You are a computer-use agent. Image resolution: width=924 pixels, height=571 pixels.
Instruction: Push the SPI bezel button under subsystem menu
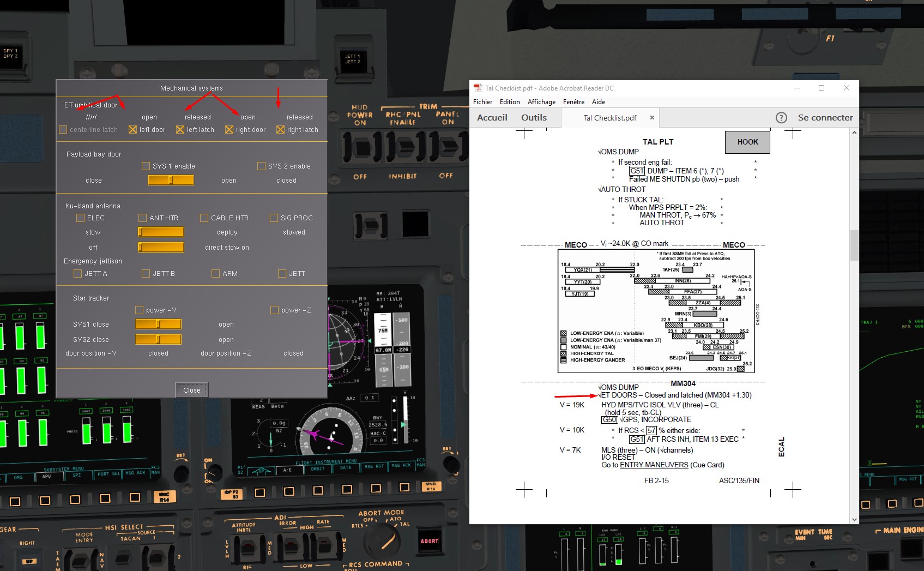click(x=75, y=499)
